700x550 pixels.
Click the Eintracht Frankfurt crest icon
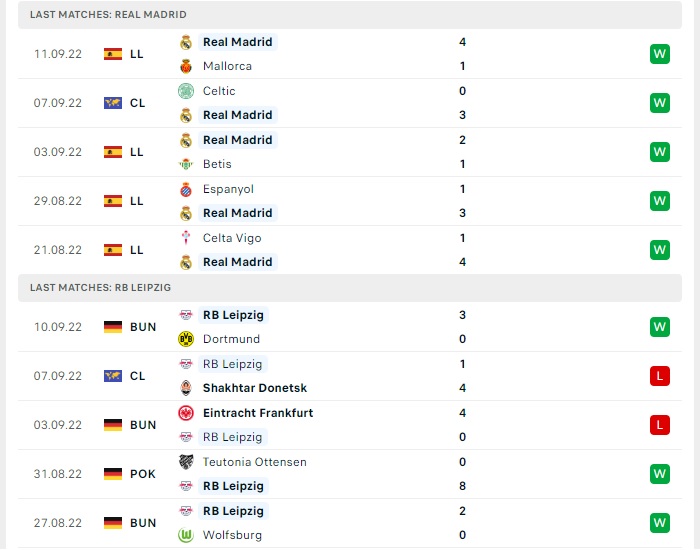click(x=186, y=413)
